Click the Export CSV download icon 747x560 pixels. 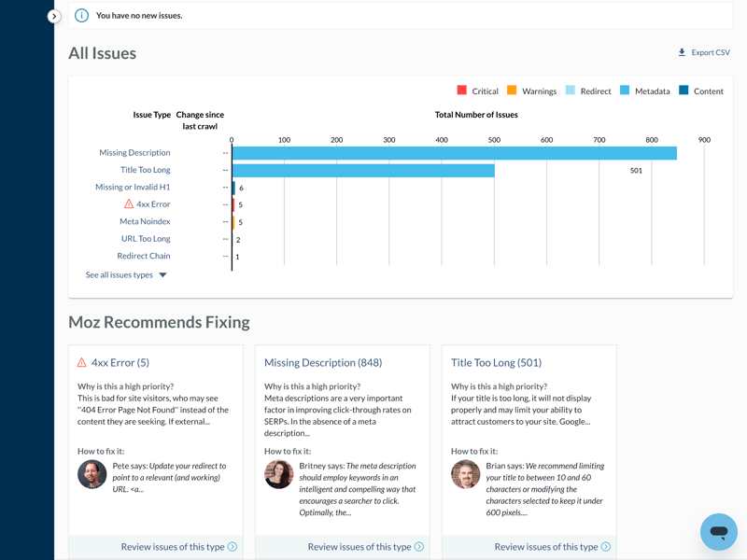pyautogui.click(x=682, y=53)
